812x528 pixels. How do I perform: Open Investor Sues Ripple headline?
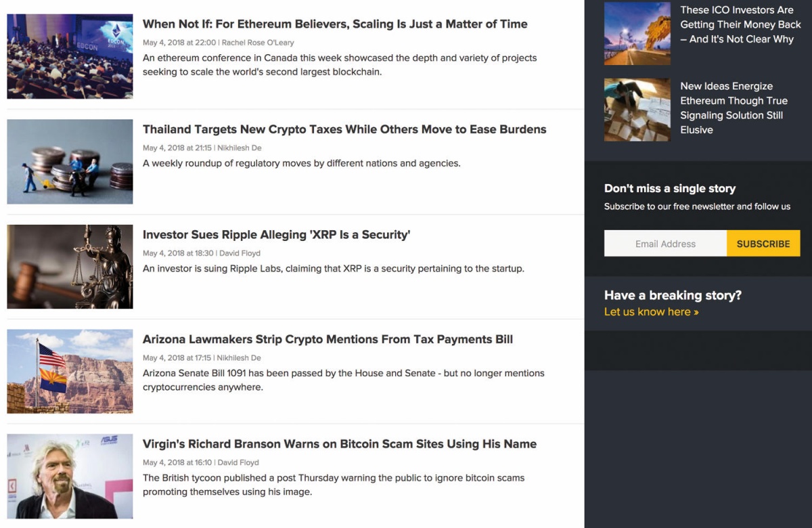click(x=277, y=234)
